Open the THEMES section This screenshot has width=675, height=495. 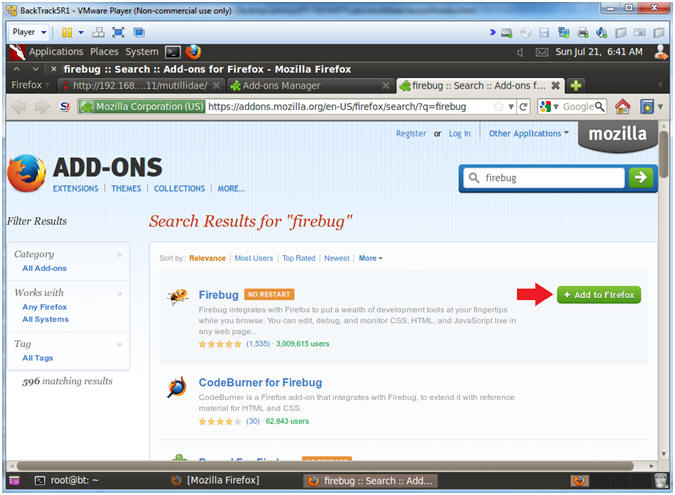126,189
